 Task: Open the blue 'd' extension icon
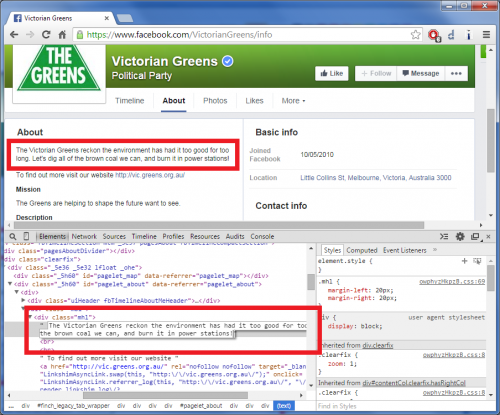(451, 35)
